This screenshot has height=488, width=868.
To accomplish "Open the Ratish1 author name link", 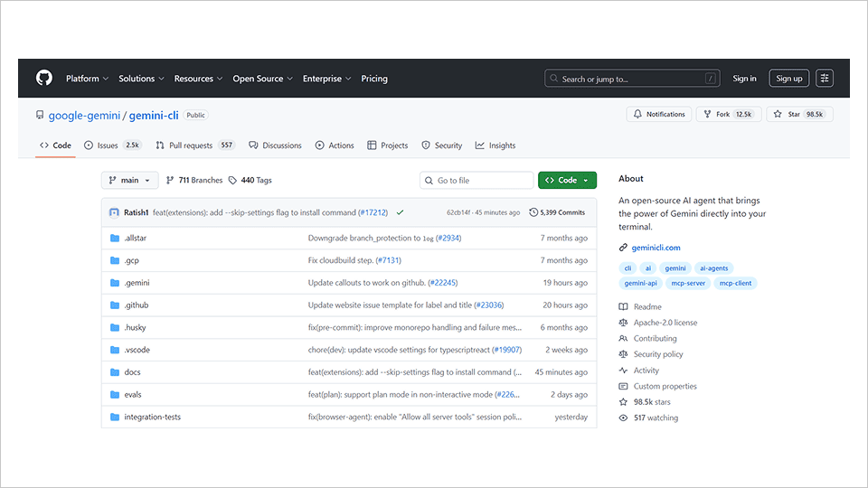I will pyautogui.click(x=137, y=212).
